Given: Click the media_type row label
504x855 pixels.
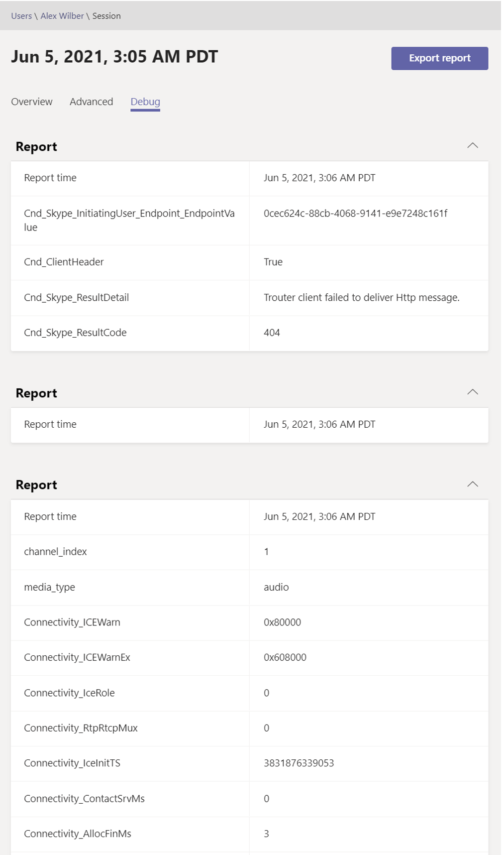Looking at the screenshot, I should pyautogui.click(x=49, y=587).
